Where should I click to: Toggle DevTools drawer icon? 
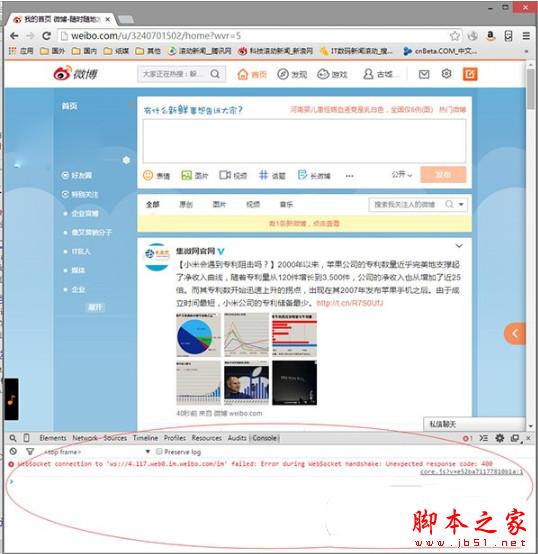tap(483, 438)
